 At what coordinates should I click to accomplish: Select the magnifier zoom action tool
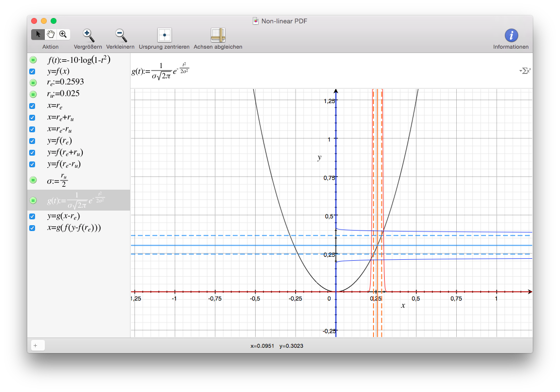pyautogui.click(x=63, y=34)
